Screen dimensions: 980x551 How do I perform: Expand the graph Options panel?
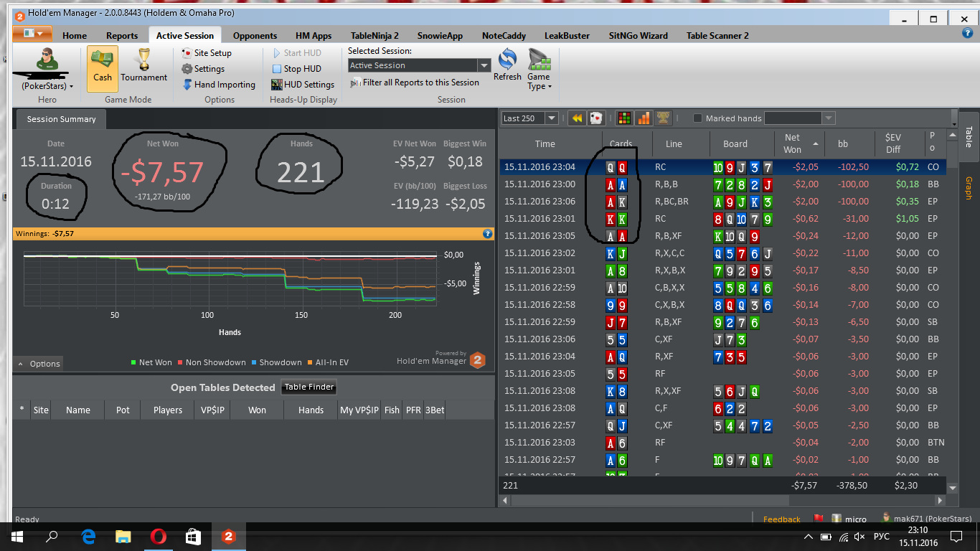(x=39, y=364)
